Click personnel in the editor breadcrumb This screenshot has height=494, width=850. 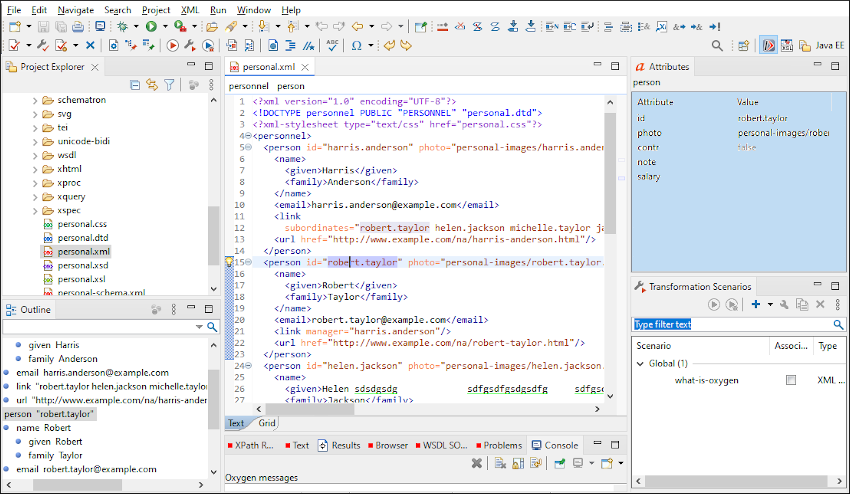point(249,86)
